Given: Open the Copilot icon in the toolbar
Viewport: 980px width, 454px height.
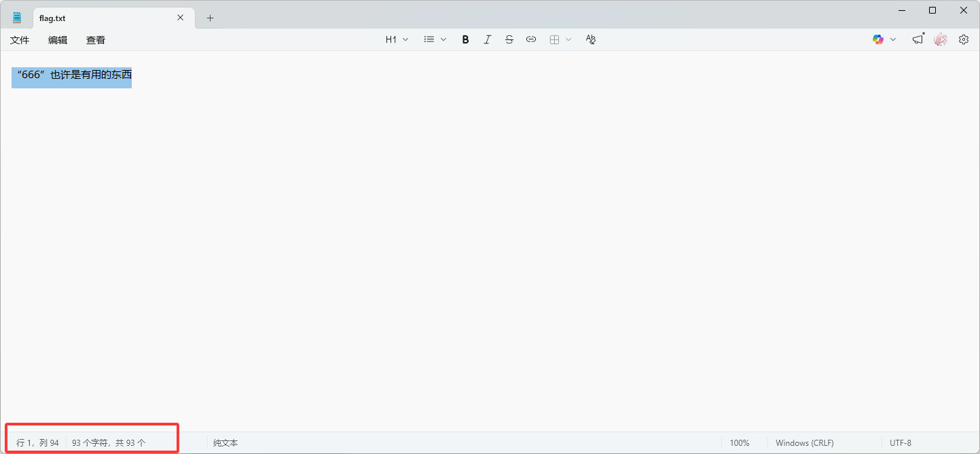Looking at the screenshot, I should [x=878, y=39].
